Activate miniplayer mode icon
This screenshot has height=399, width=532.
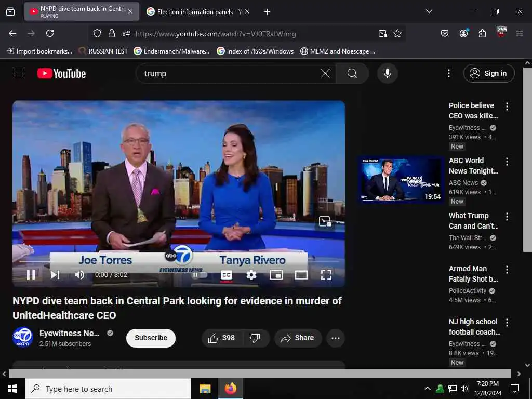276,275
